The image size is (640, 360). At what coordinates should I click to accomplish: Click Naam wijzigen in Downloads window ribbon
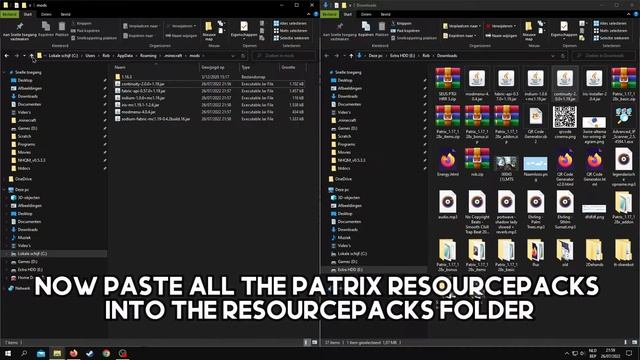(501, 36)
